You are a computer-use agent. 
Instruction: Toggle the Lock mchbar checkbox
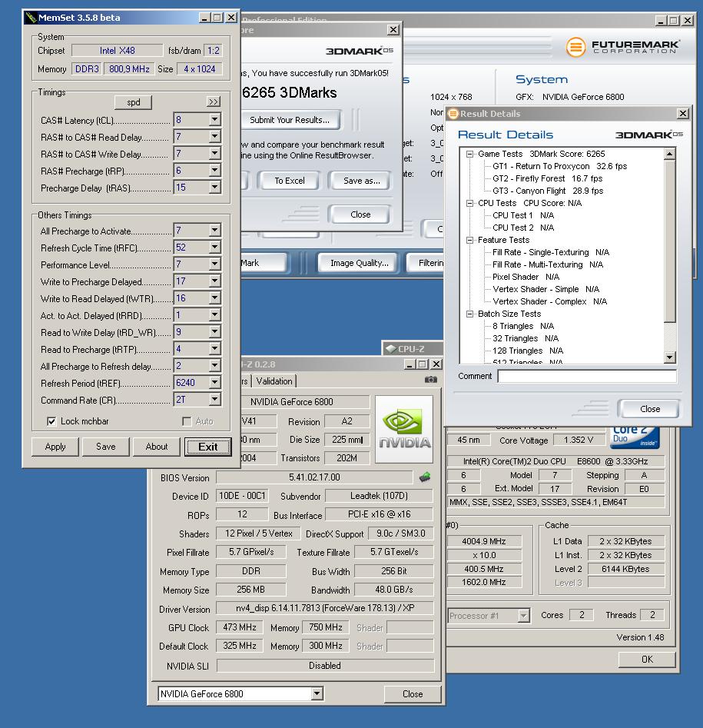[51, 421]
